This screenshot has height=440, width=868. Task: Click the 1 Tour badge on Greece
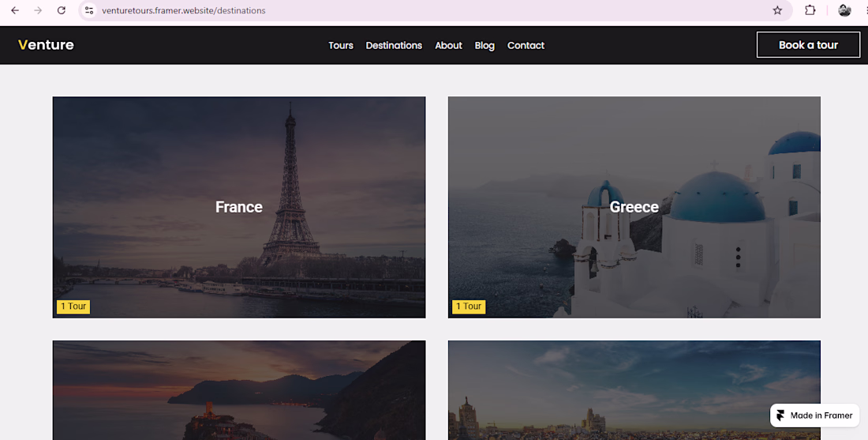tap(469, 306)
